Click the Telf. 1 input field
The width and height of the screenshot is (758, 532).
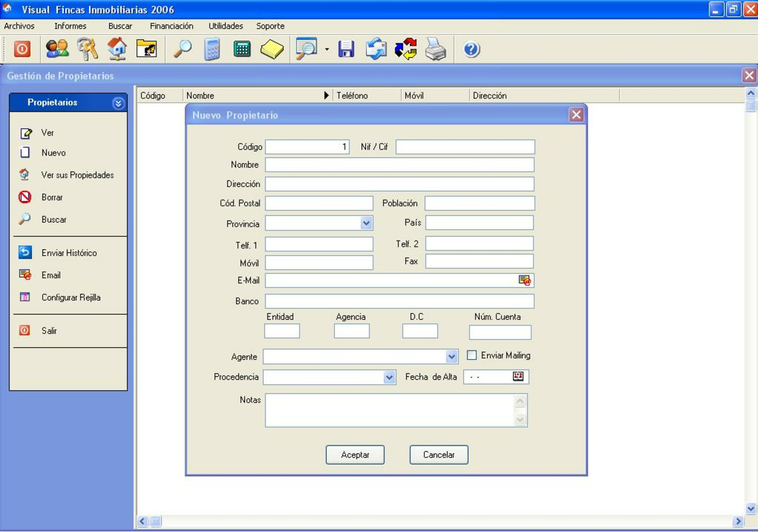(x=319, y=245)
